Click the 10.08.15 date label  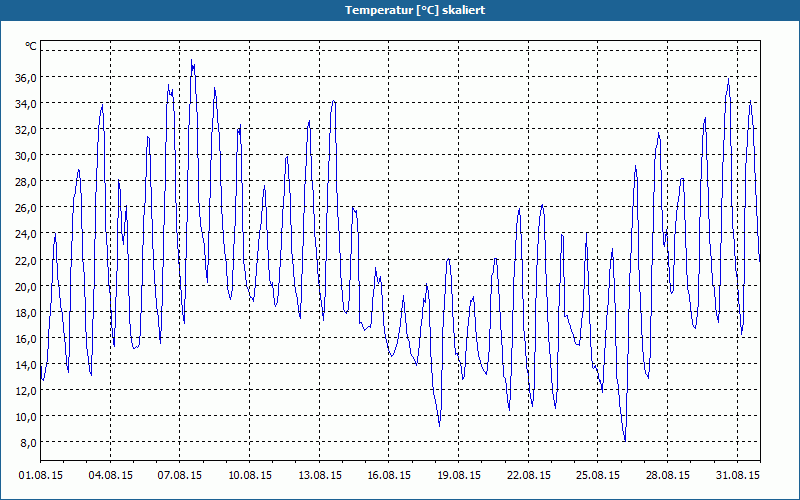point(250,475)
